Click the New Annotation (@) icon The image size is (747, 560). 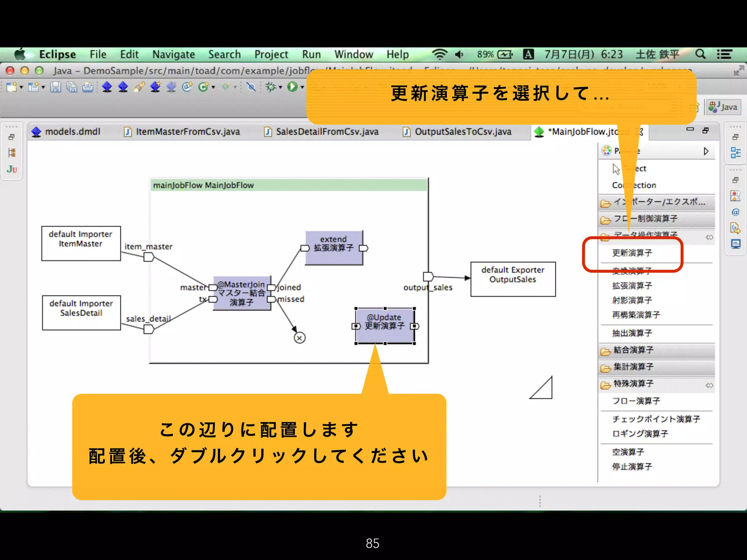(x=187, y=87)
